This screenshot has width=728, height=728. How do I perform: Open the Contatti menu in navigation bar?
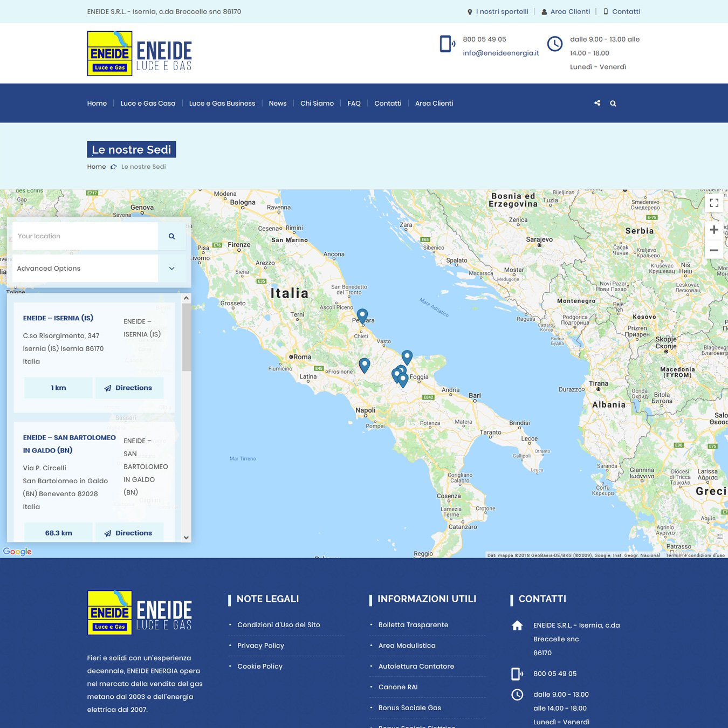388,104
